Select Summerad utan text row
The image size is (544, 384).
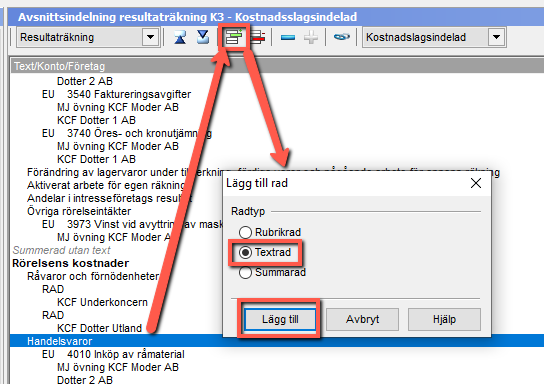tap(61, 250)
